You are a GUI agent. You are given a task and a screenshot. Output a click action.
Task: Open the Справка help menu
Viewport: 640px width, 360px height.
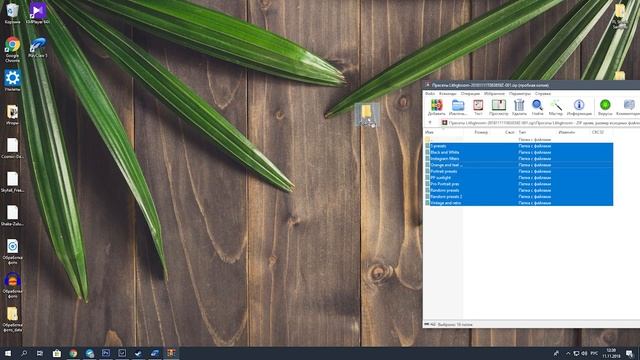tap(542, 93)
